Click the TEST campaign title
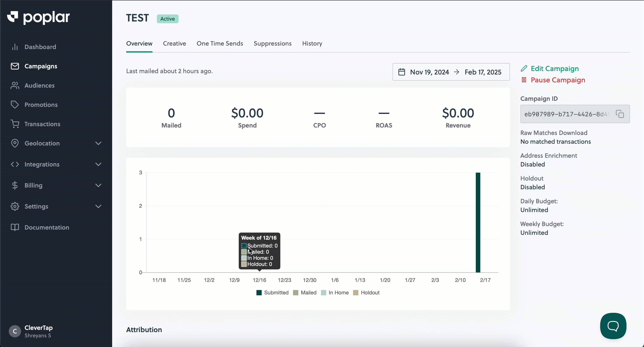 tap(137, 18)
